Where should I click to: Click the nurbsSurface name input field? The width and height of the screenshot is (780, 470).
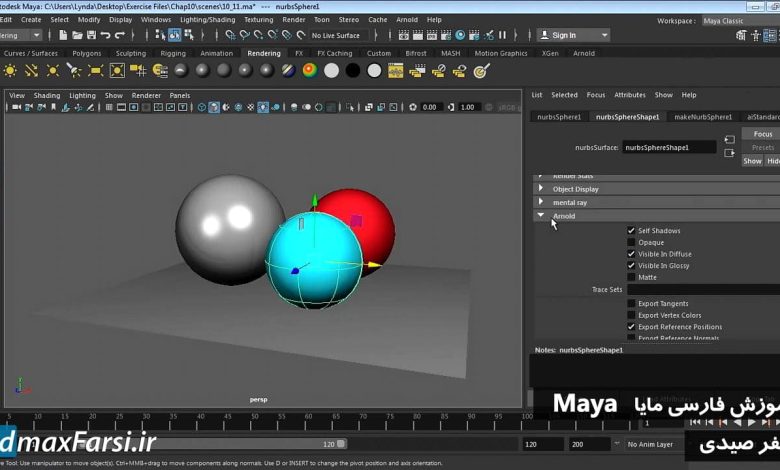pyautogui.click(x=669, y=147)
